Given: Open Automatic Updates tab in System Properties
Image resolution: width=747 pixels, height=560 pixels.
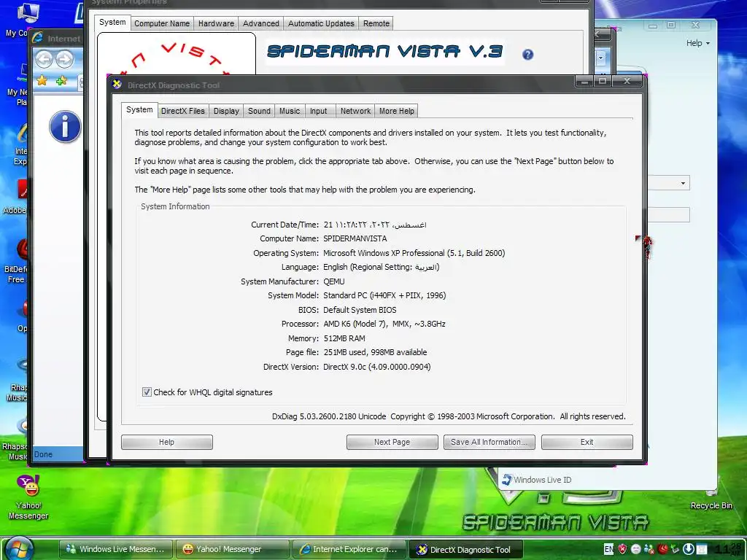Looking at the screenshot, I should pyautogui.click(x=321, y=23).
